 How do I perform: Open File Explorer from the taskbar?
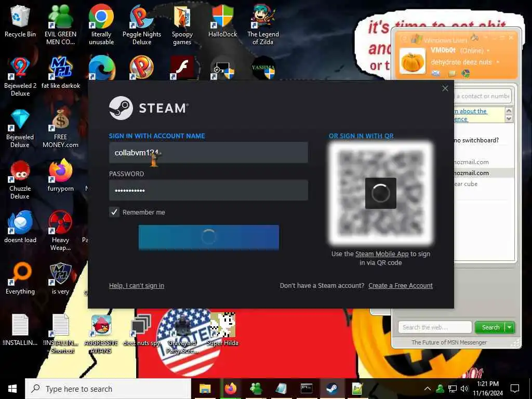coord(205,389)
